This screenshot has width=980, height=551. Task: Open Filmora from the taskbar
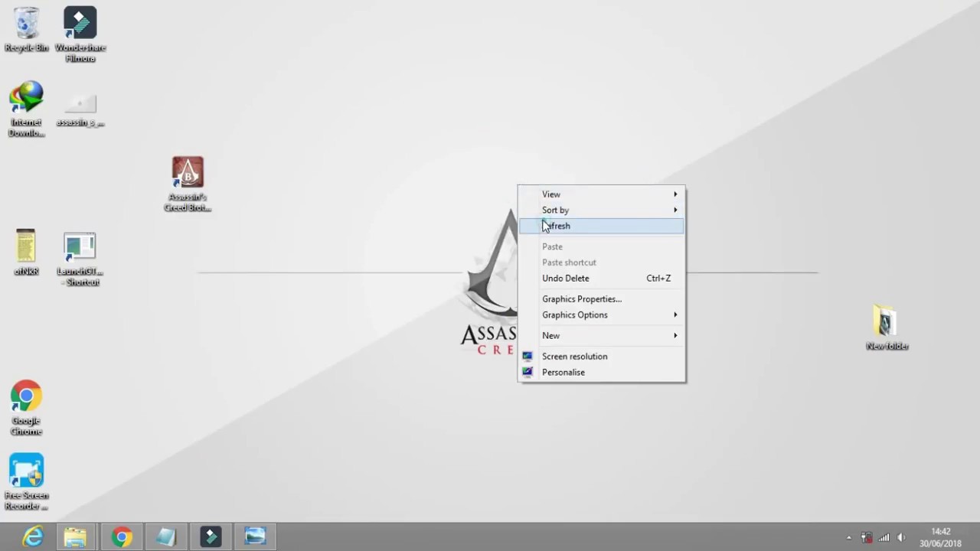[x=211, y=537]
